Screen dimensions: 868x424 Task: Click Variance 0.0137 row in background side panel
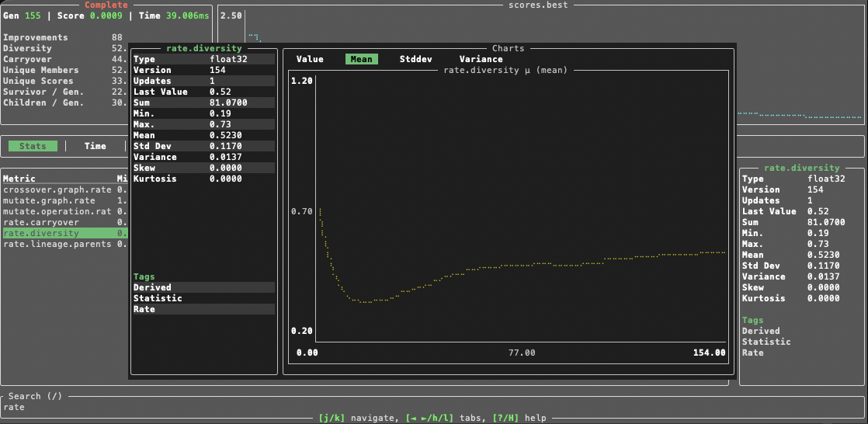pyautogui.click(x=801, y=276)
